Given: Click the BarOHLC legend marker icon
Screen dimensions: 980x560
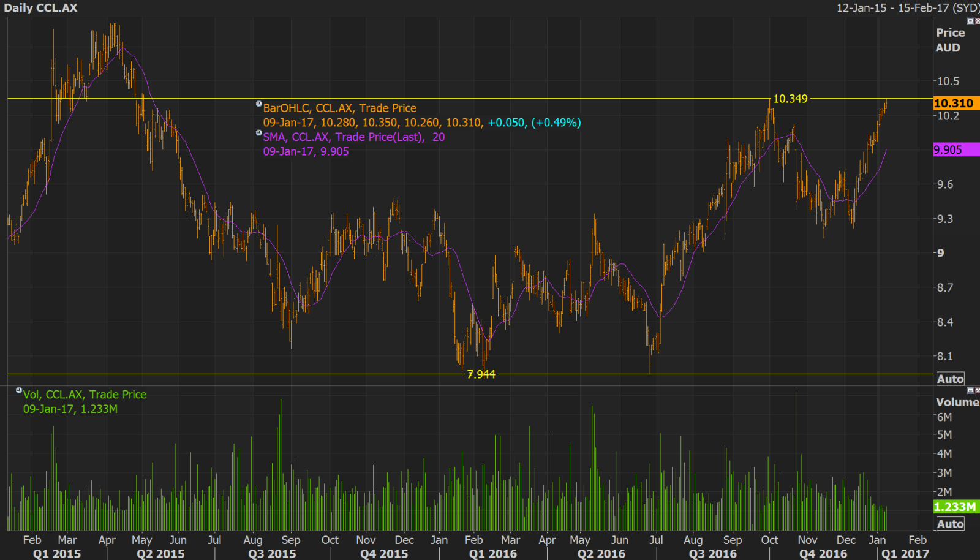Looking at the screenshot, I should [259, 104].
